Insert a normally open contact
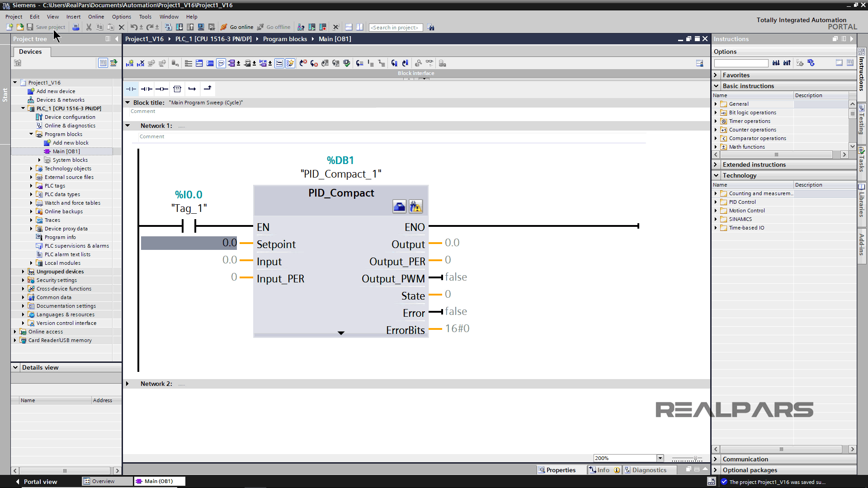 pyautogui.click(x=131, y=89)
